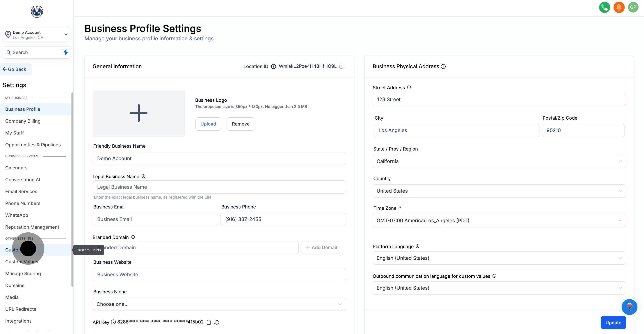Copy the Location ID to clipboard
644x334 pixels.
pyautogui.click(x=342, y=66)
